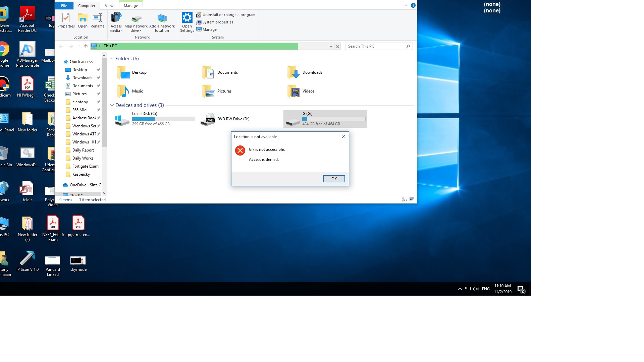This screenshot has width=644, height=362.
Task: Open the Action Center notifications icon
Action: [521, 289]
